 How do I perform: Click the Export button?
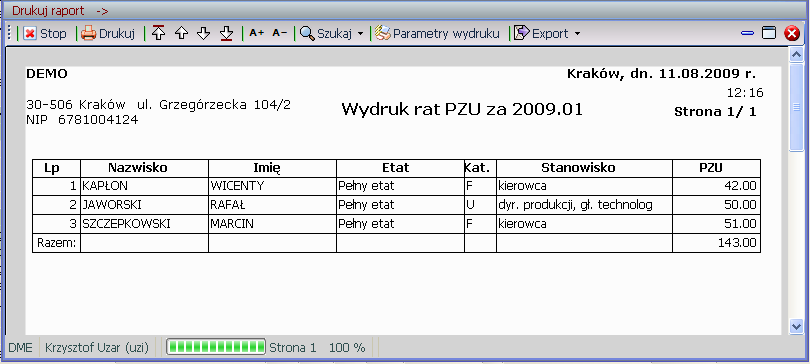pos(542,34)
